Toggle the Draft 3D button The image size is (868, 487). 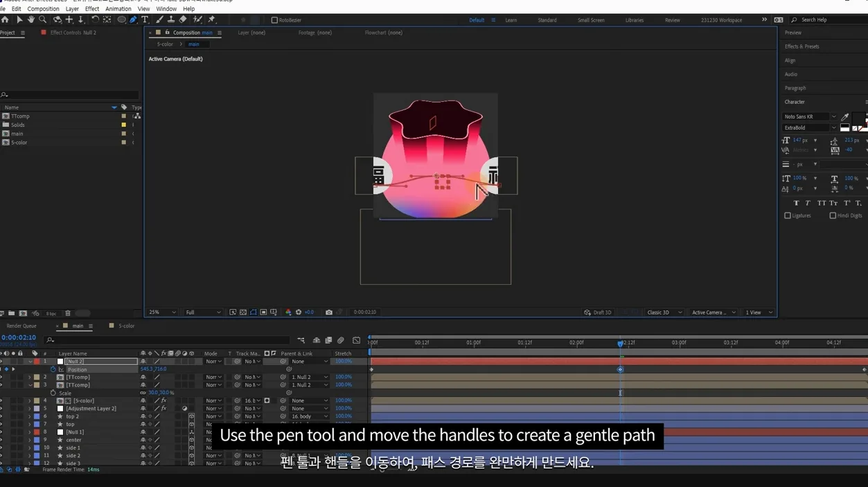pos(598,312)
